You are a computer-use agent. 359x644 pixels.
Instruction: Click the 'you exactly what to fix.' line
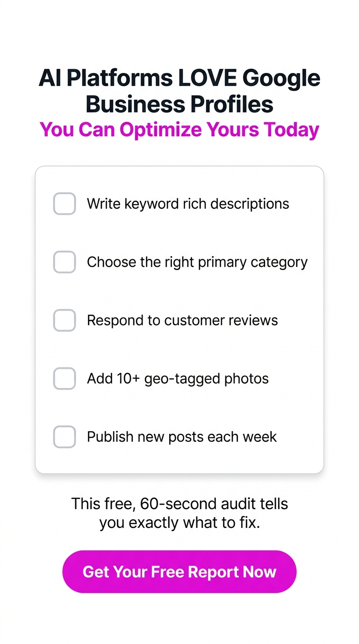(x=179, y=523)
